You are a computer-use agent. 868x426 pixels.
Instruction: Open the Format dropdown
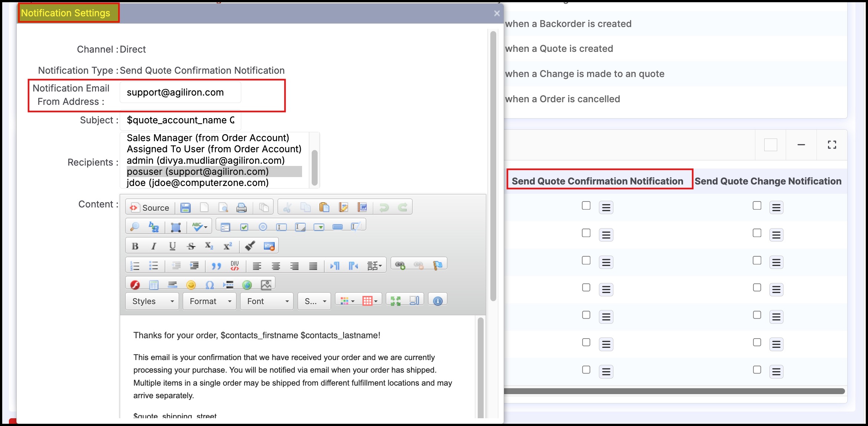point(209,301)
